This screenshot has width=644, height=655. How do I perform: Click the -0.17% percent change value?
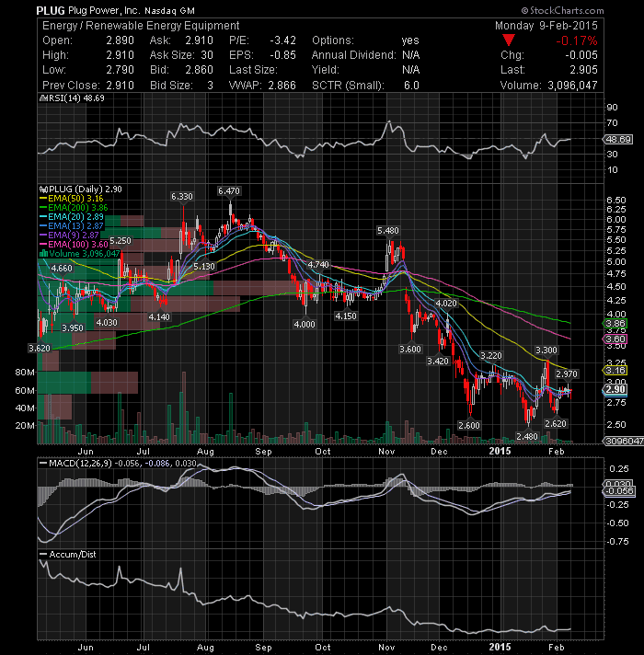click(576, 40)
